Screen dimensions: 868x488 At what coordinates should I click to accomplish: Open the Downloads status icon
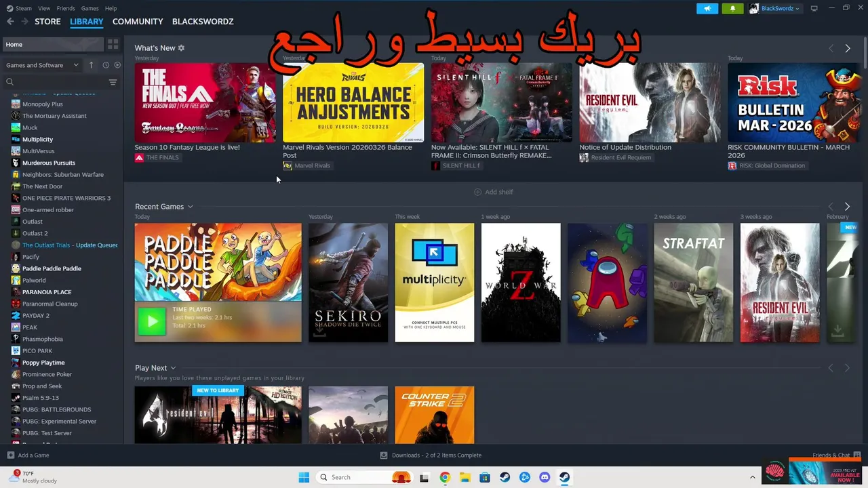pos(384,455)
